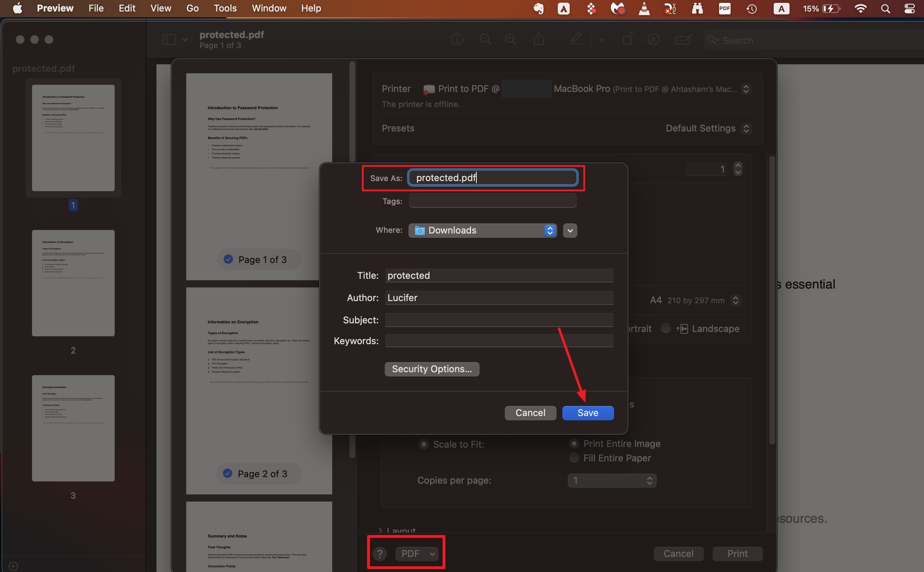The width and height of the screenshot is (924, 572).
Task: Select Print Entire Image option
Action: click(x=574, y=443)
